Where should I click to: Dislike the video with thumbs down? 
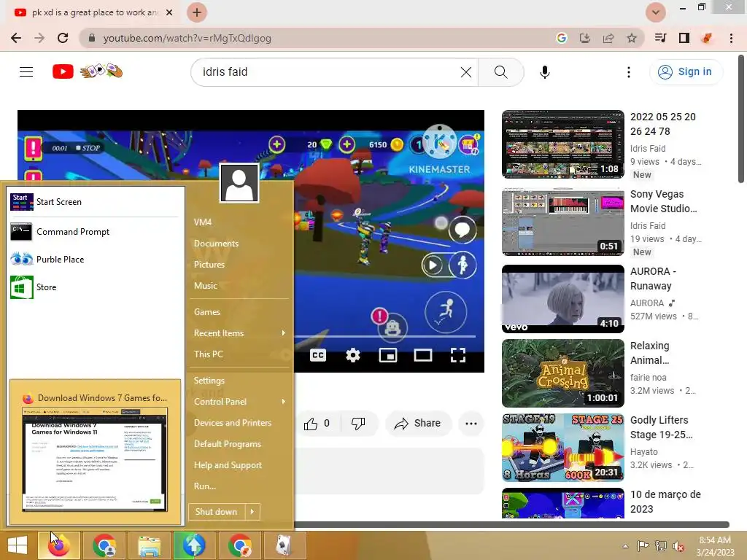tap(358, 424)
